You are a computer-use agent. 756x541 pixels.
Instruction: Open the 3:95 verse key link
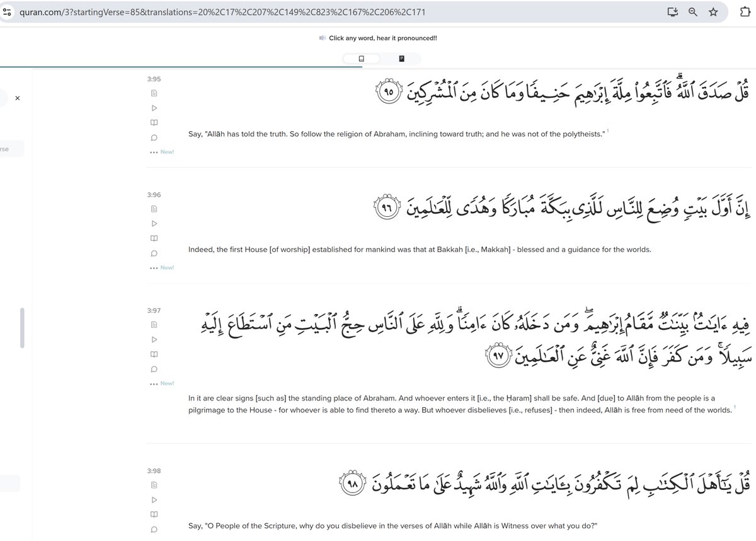click(154, 79)
